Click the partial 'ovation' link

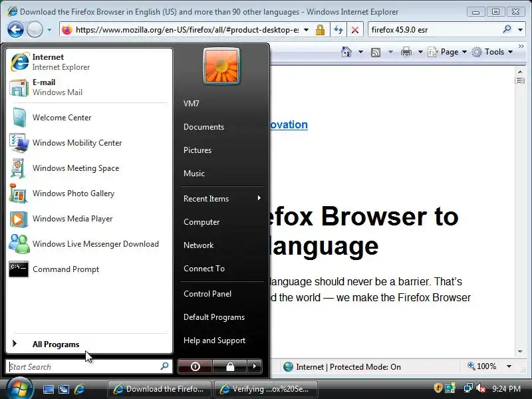point(289,124)
